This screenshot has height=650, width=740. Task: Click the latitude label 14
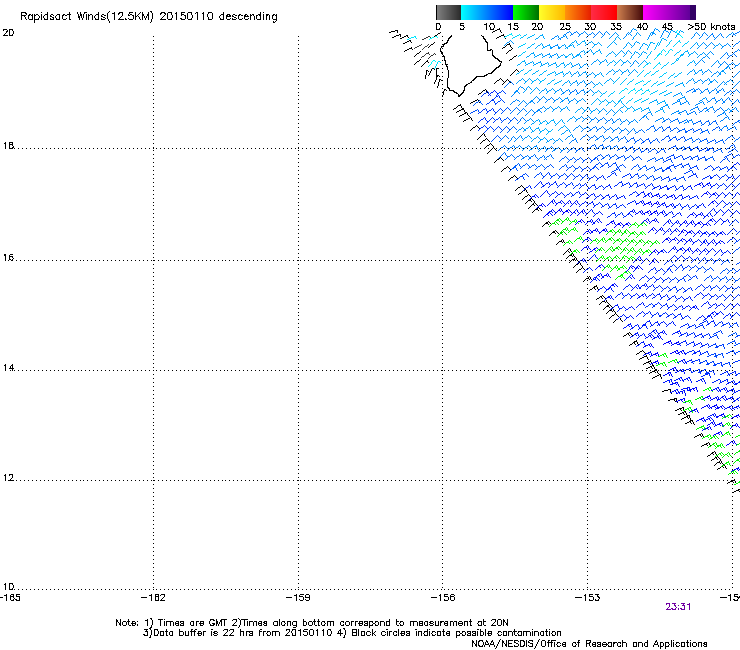[8, 368]
